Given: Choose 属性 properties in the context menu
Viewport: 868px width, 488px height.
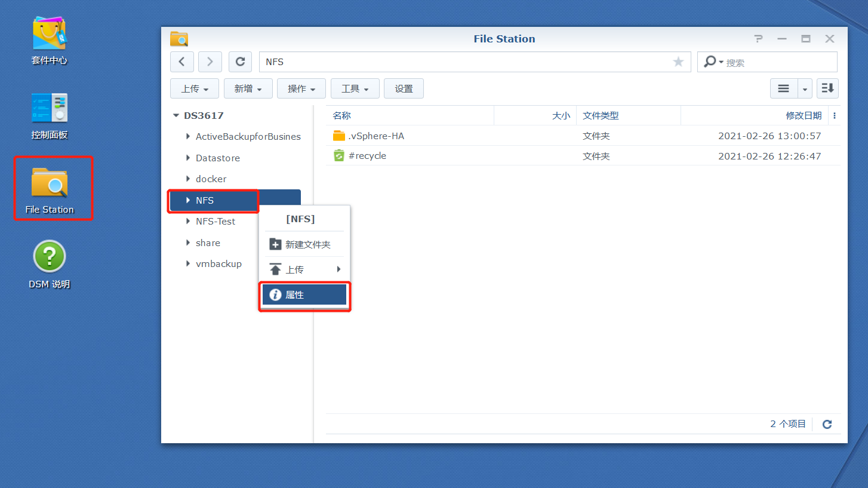Looking at the screenshot, I should (x=304, y=295).
